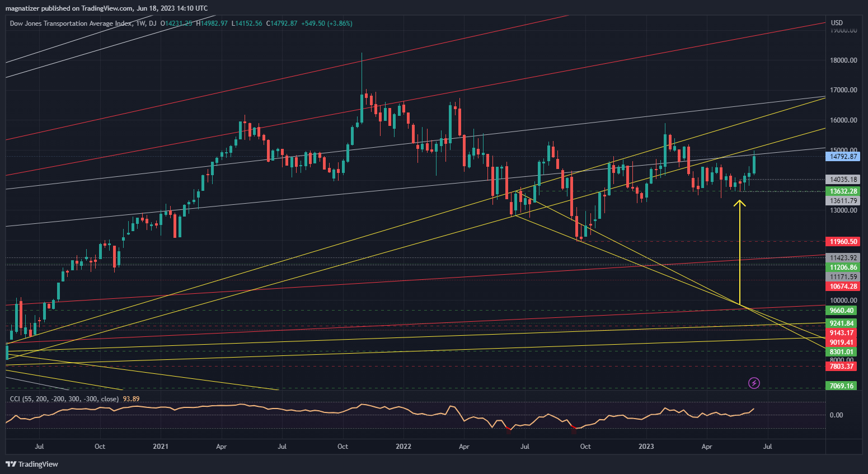The image size is (868, 474).
Task: Click the blue current price label 14792.87
Action: [x=843, y=157]
